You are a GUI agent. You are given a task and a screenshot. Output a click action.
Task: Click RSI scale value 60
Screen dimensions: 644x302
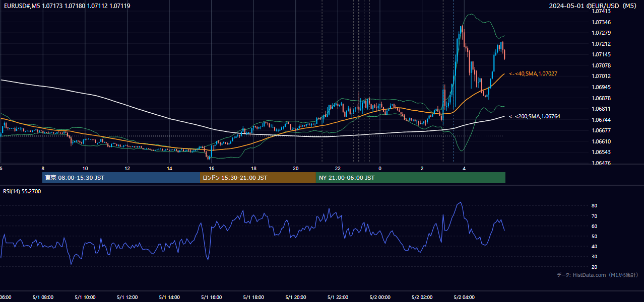[x=595, y=226]
